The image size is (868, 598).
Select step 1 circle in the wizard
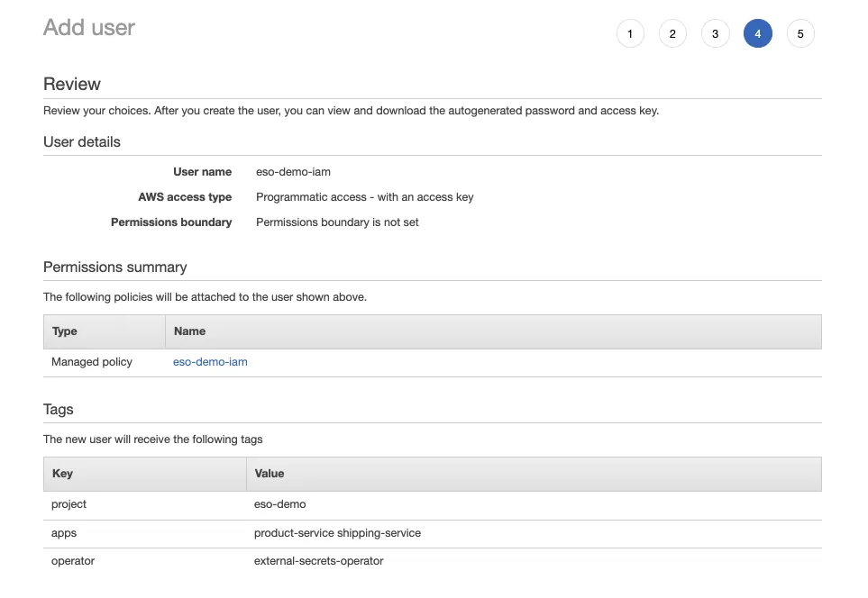click(x=630, y=32)
